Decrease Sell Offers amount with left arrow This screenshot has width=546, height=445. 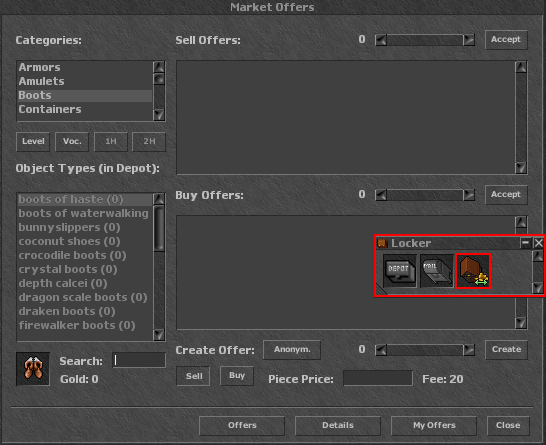(381, 40)
